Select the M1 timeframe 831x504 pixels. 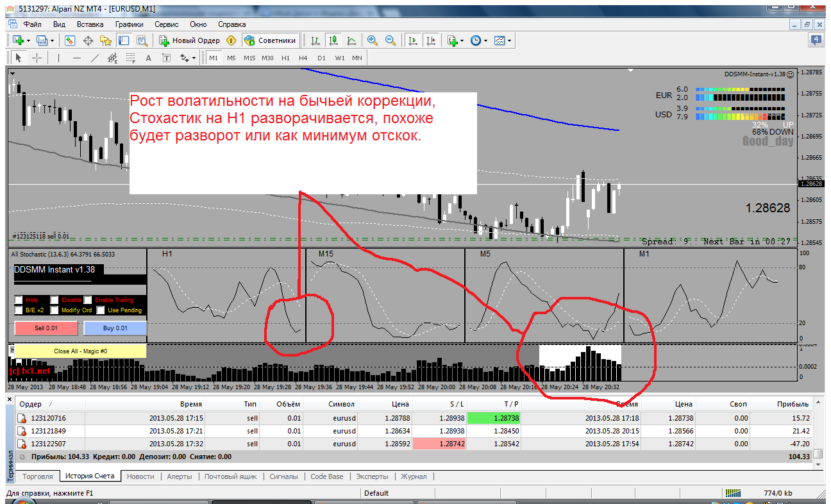click(x=214, y=58)
